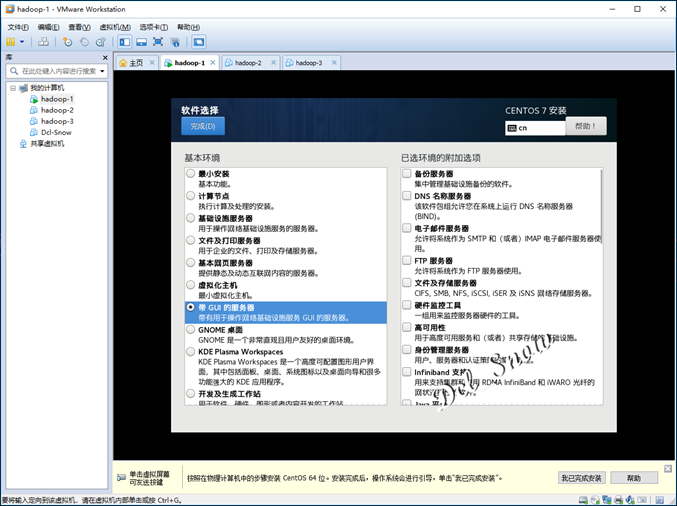Select the 计算节点 radio option
This screenshot has height=506, width=677.
tap(190, 196)
